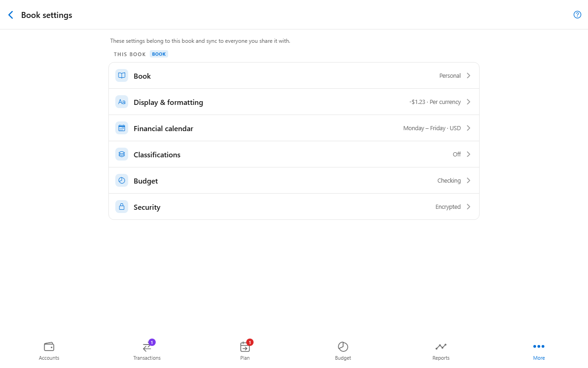The image size is (588, 368).
Task: Open the Book setting label
Action: [142, 76]
